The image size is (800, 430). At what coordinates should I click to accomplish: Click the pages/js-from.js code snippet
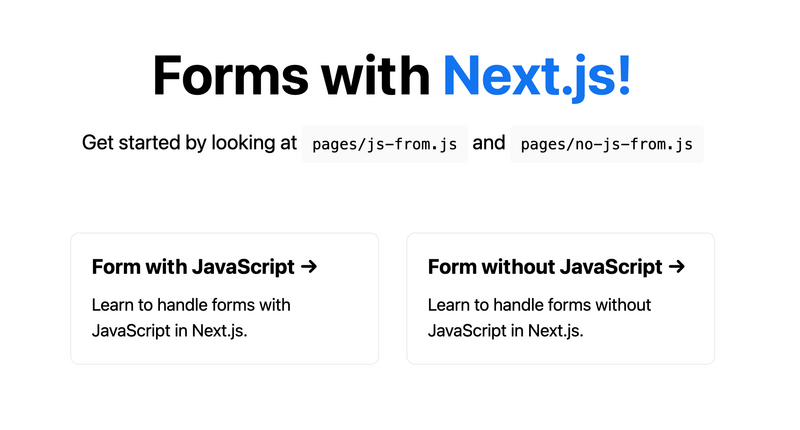click(x=385, y=144)
